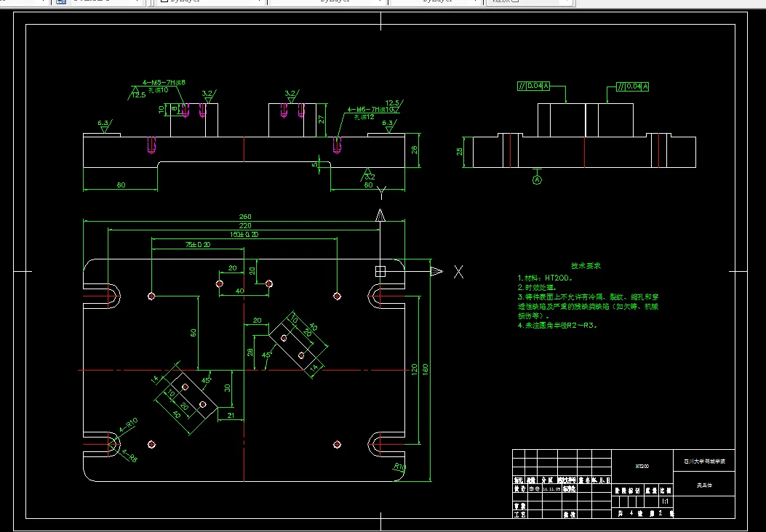
Task: Click the 180 vertical dimension text
Action: (425, 370)
